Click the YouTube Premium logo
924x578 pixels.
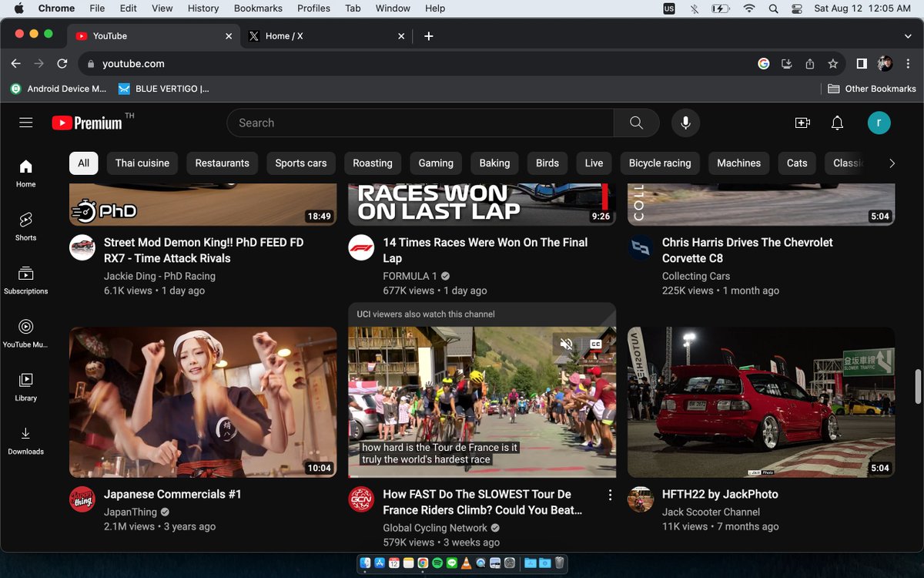[87, 123]
